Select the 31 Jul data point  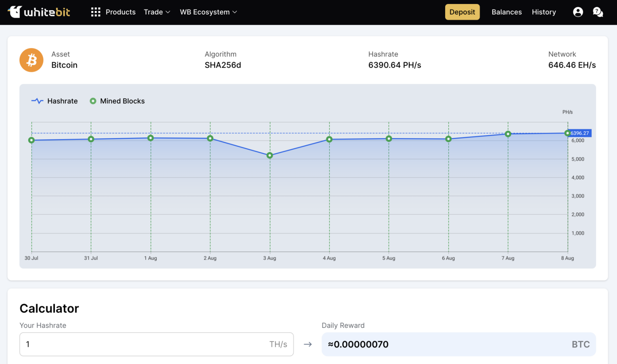tap(91, 139)
